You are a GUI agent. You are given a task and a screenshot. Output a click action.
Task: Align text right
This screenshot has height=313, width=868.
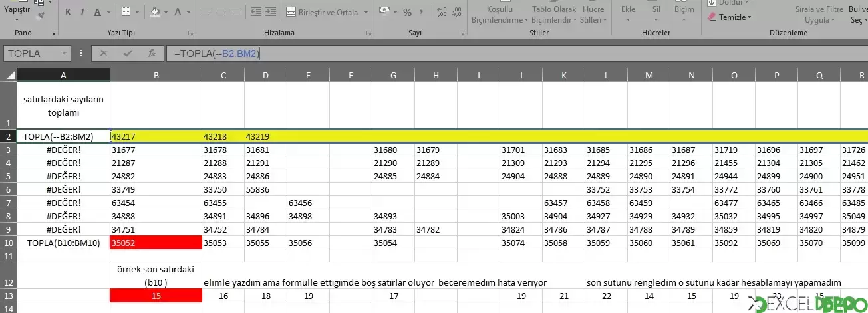(237, 12)
